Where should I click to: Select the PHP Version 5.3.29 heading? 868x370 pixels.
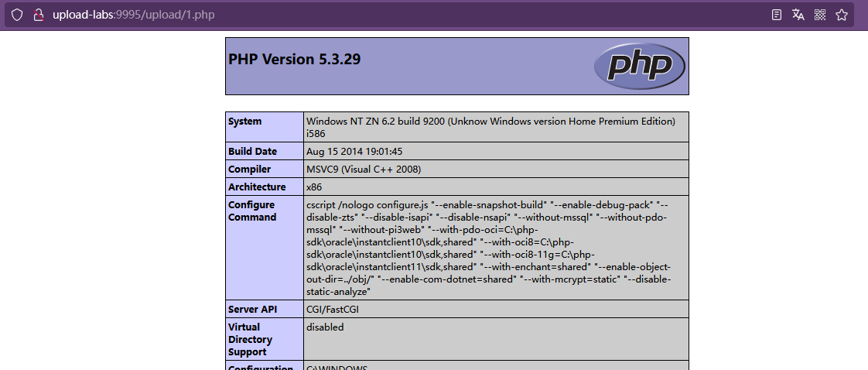pyautogui.click(x=295, y=59)
